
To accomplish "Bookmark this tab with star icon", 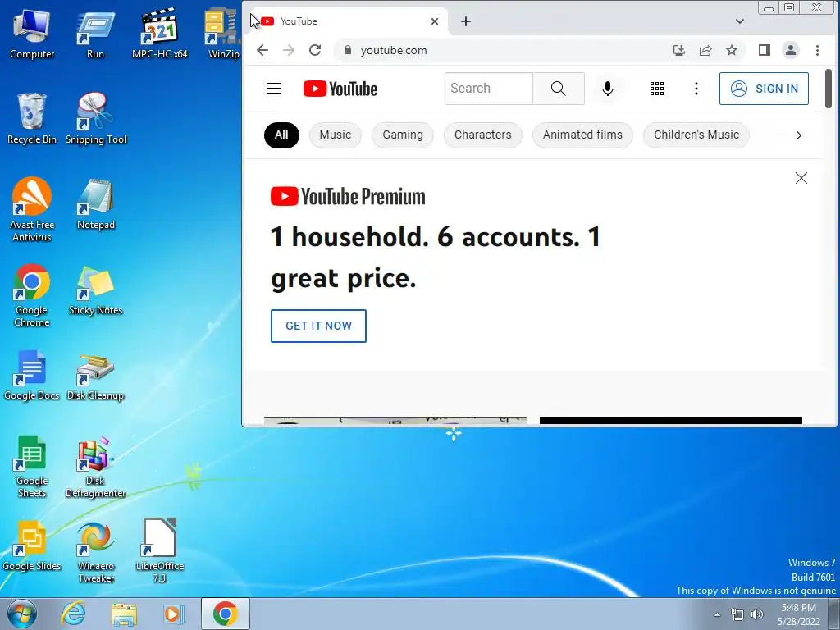I will click(732, 50).
